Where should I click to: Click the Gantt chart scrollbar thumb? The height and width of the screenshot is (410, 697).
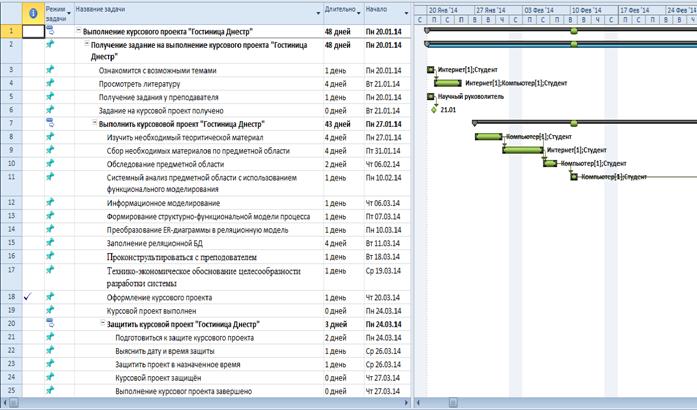pos(453,403)
